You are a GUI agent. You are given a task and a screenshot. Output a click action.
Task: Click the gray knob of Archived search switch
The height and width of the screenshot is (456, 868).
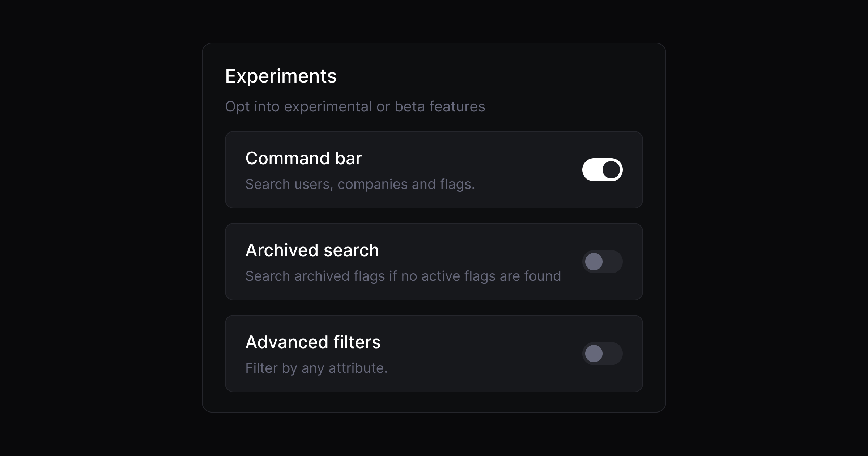coord(593,262)
